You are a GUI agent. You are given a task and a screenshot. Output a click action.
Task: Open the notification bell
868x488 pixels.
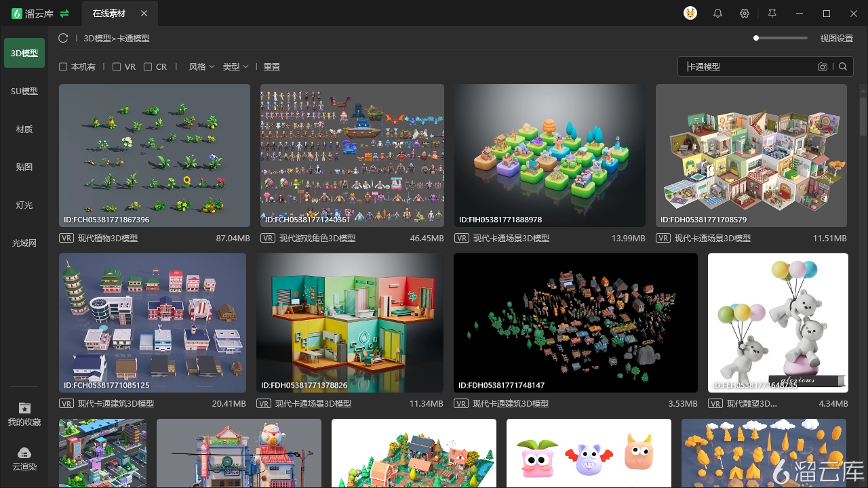[x=717, y=14]
